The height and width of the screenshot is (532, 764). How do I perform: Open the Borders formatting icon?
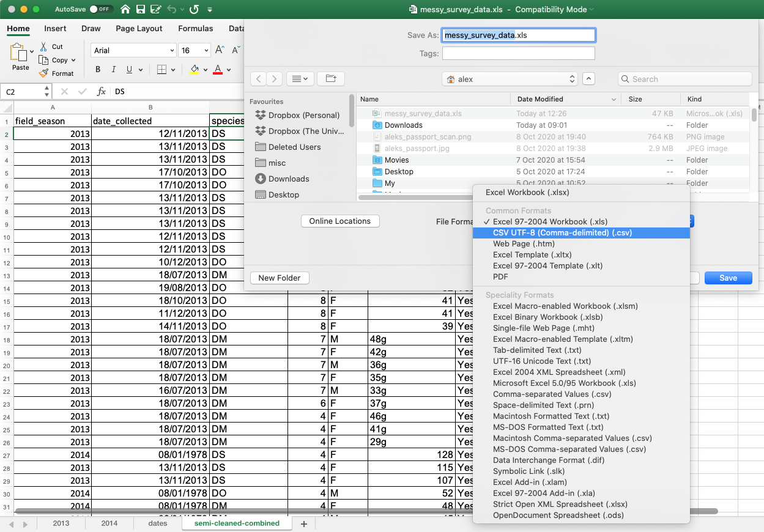pos(163,69)
